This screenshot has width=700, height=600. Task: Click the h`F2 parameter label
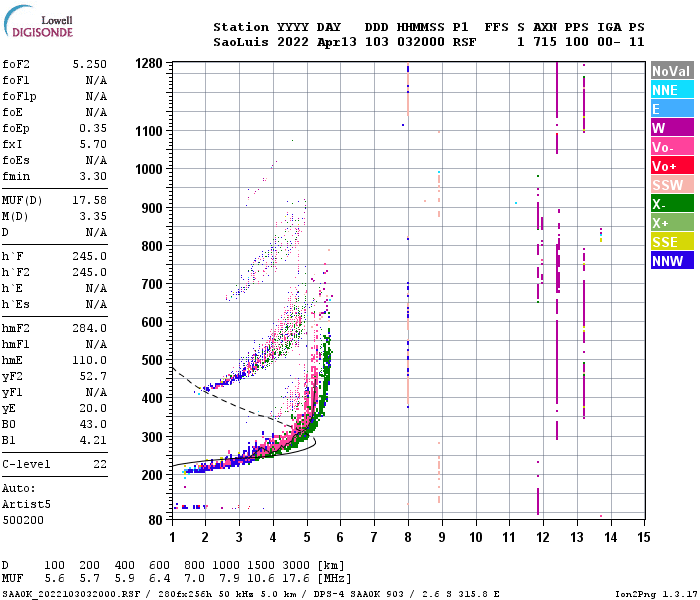(16, 273)
